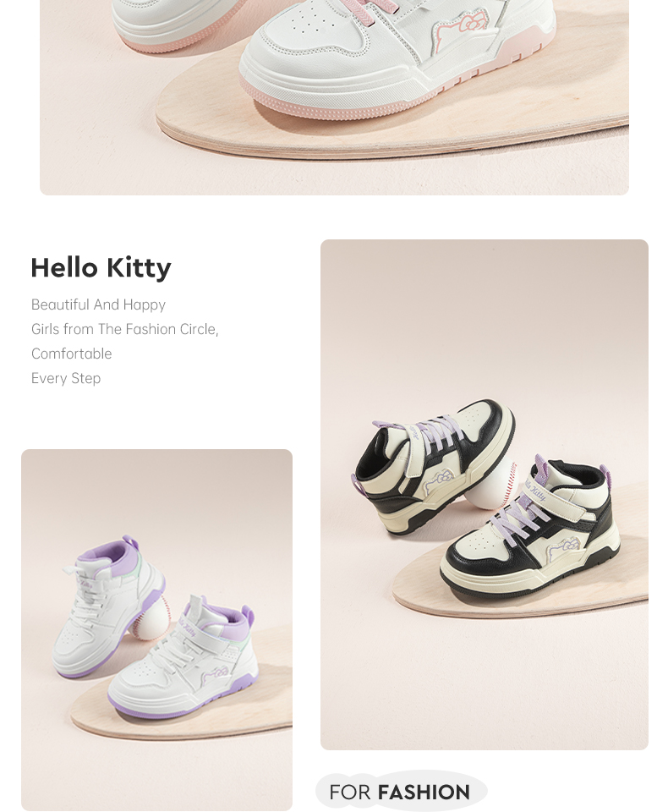Click the "Girls from The Fashion Circle," line

(x=125, y=329)
